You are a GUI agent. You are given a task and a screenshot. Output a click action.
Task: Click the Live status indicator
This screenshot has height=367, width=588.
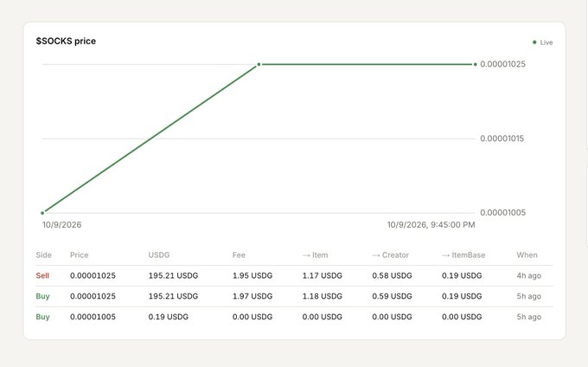(x=543, y=42)
